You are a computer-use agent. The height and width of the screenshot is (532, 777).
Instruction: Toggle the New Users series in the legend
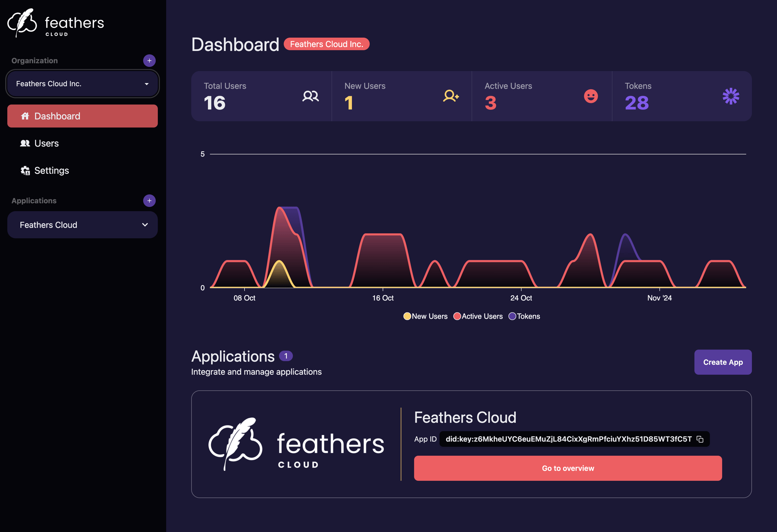pyautogui.click(x=425, y=316)
